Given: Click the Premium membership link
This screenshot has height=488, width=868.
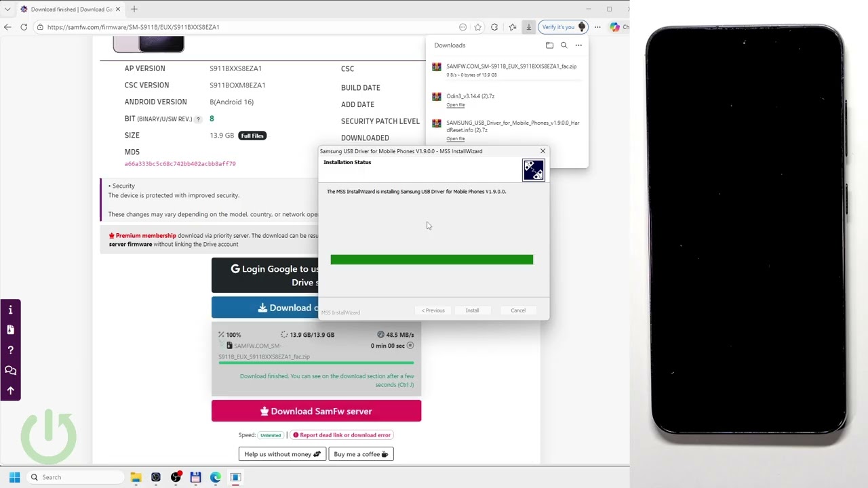Looking at the screenshot, I should pos(145,236).
